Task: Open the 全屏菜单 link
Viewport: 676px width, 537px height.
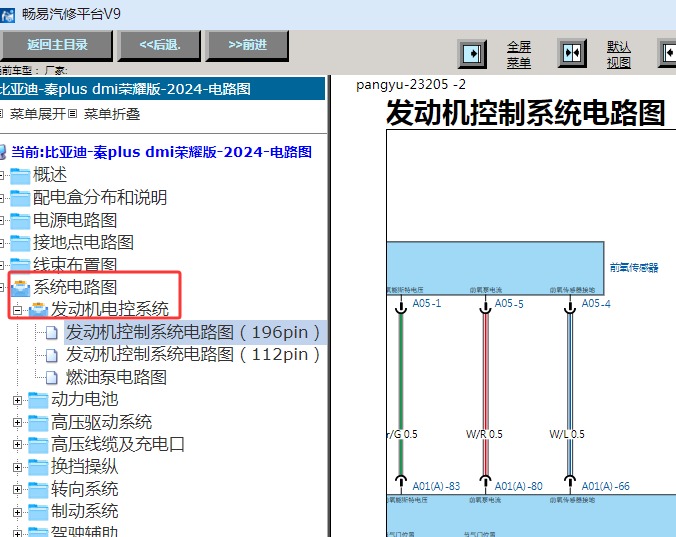Action: (x=519, y=54)
